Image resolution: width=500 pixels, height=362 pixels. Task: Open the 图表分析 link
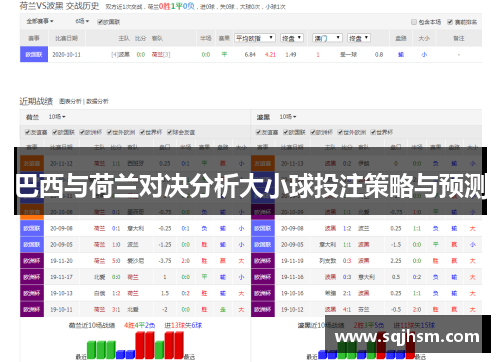click(x=70, y=101)
